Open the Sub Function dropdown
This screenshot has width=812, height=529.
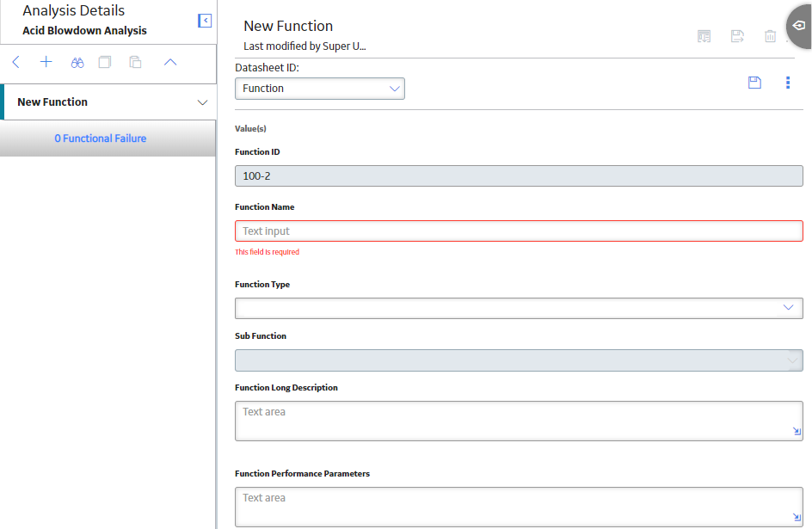[519, 360]
